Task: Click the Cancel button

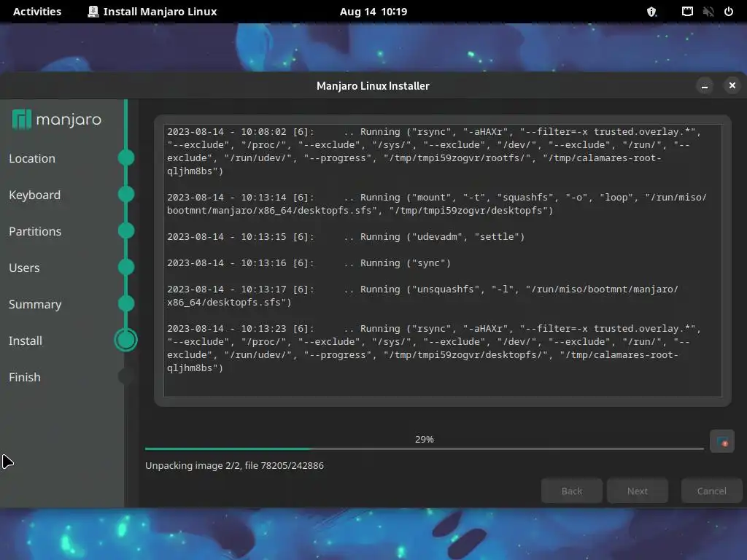Action: (x=712, y=491)
